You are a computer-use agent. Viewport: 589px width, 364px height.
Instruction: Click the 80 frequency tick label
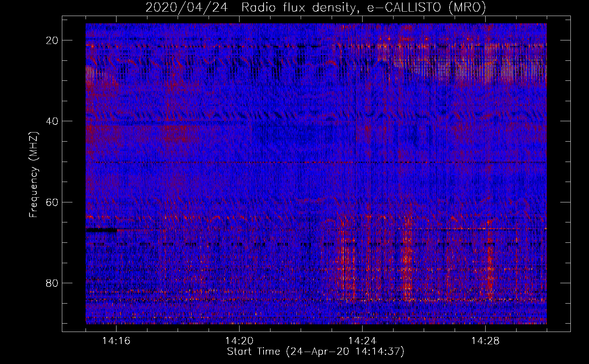click(x=52, y=283)
